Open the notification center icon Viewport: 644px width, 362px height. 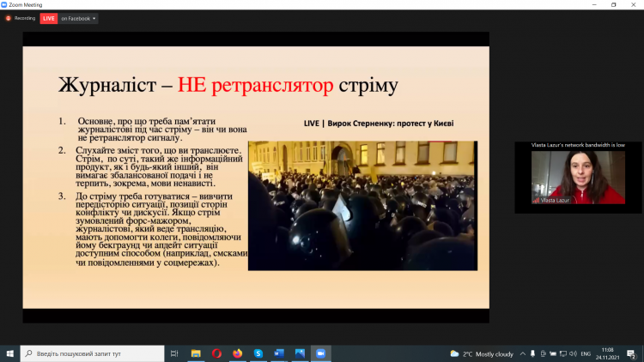[632, 353]
